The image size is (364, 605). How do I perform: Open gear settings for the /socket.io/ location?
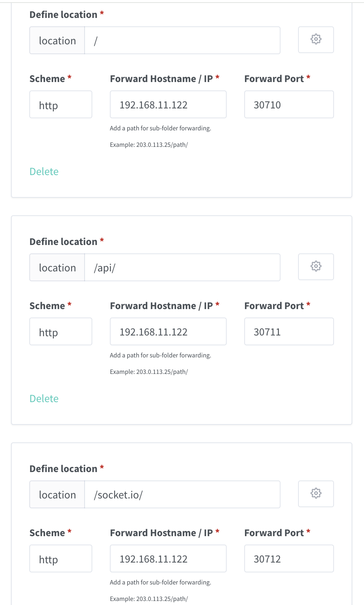[x=316, y=494]
